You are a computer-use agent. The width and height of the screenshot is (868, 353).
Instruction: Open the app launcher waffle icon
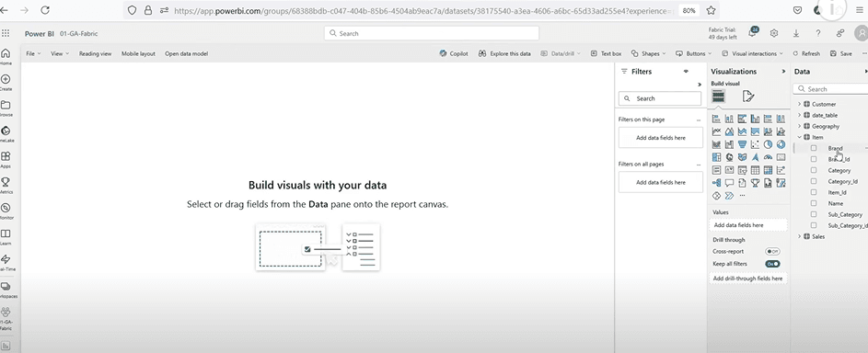click(x=6, y=33)
